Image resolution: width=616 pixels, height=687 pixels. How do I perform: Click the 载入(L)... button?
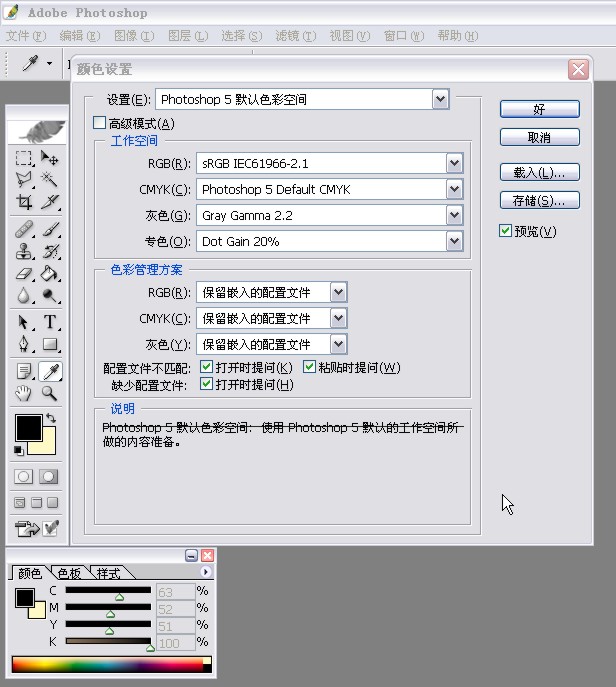tap(539, 172)
